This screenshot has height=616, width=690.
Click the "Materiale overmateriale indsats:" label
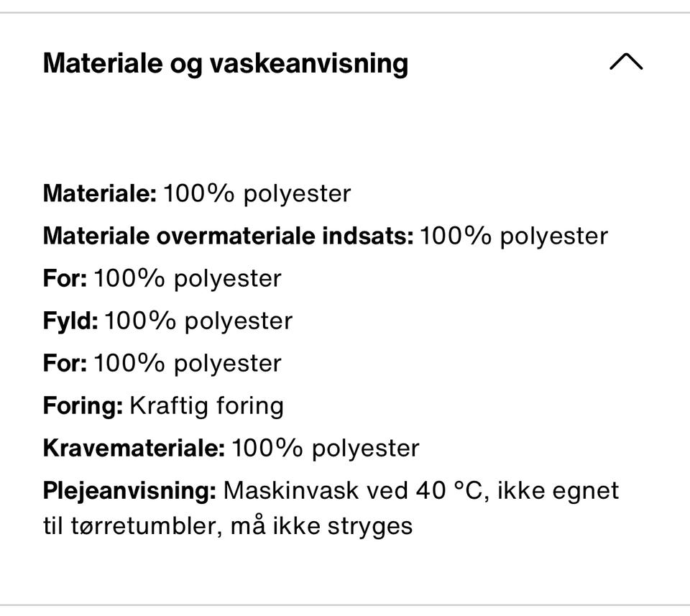click(228, 236)
